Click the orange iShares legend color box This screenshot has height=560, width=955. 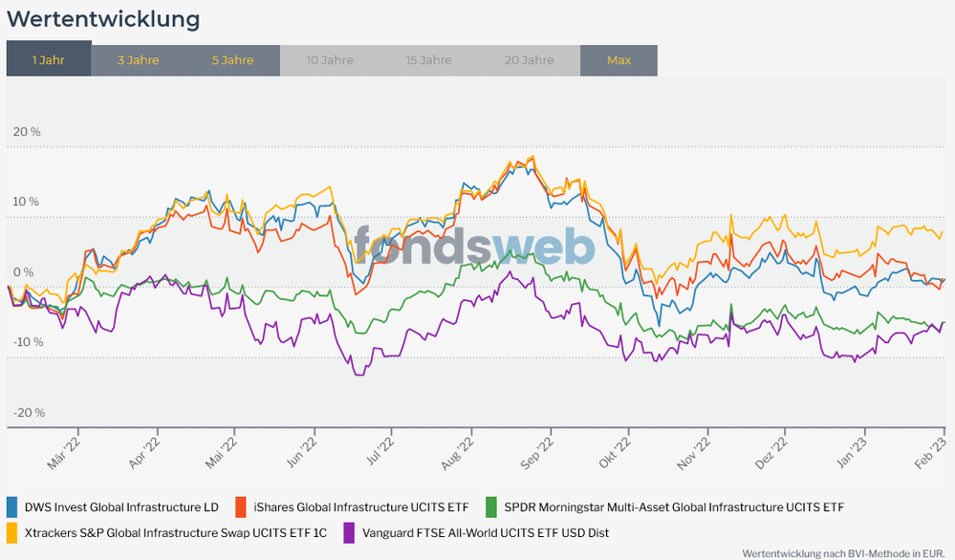click(240, 506)
